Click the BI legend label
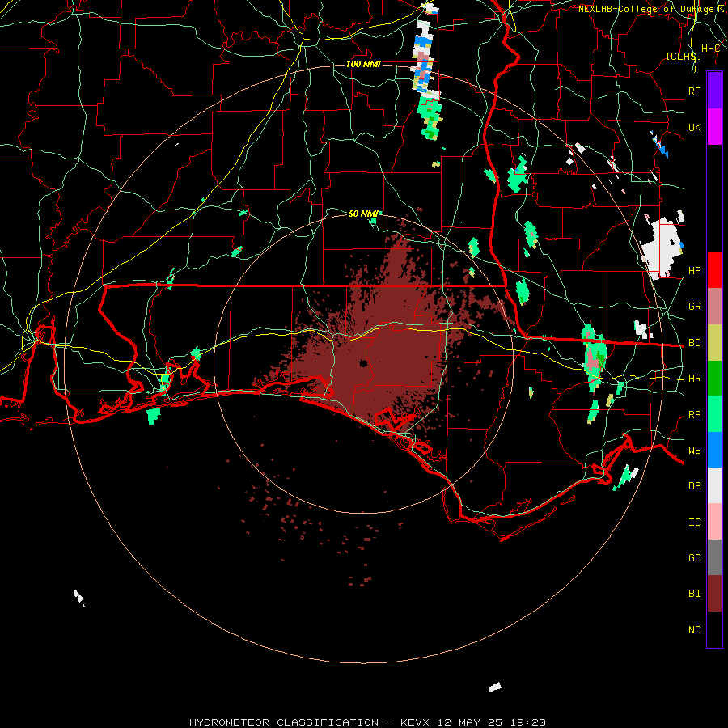 click(694, 594)
